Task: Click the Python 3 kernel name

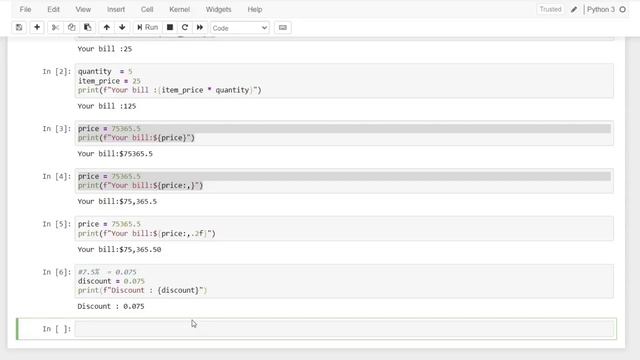Action: 601,9
